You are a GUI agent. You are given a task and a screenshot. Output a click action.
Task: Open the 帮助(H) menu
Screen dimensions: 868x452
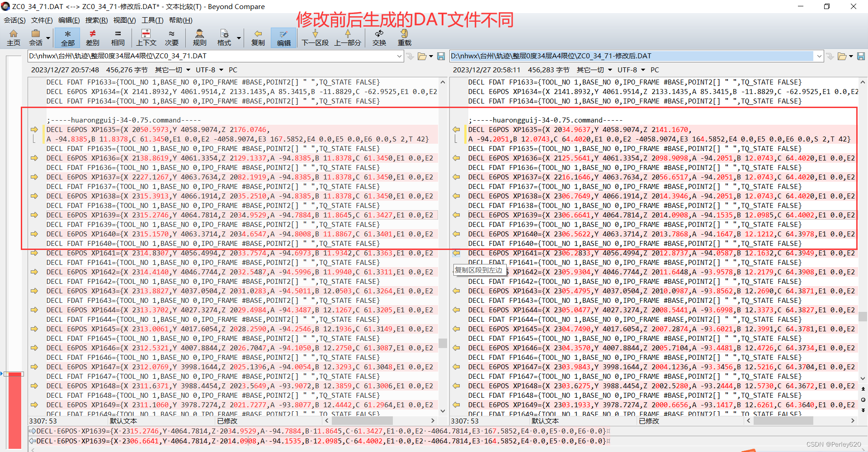180,20
